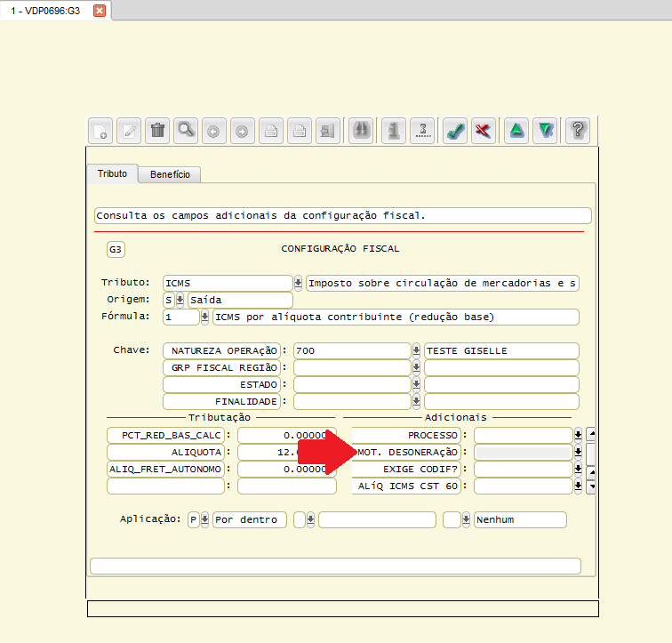Click the green up triangle icon
The height and width of the screenshot is (643, 672).
(x=516, y=131)
